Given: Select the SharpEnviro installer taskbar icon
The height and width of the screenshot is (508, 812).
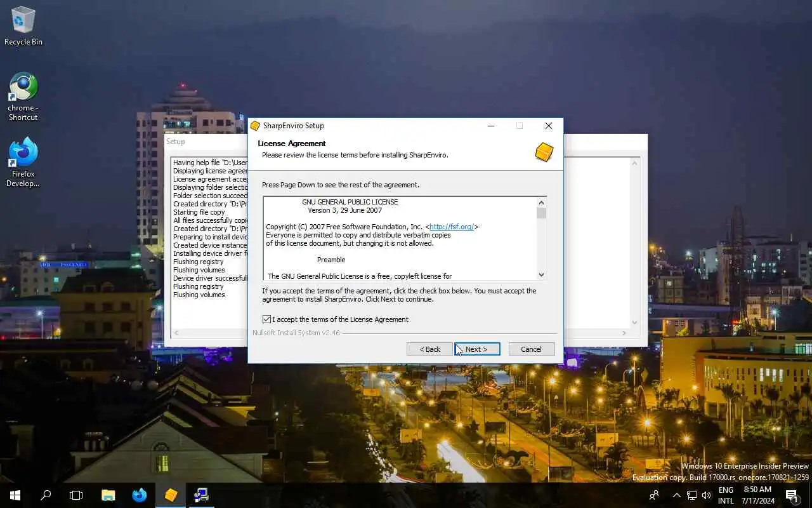Looking at the screenshot, I should [171, 495].
